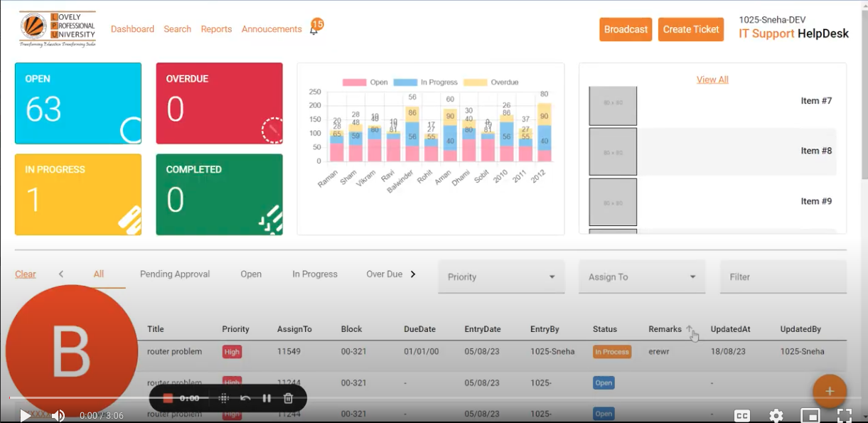The width and height of the screenshot is (868, 423).
Task: Switch to the Open tickets tab
Action: coord(251,274)
